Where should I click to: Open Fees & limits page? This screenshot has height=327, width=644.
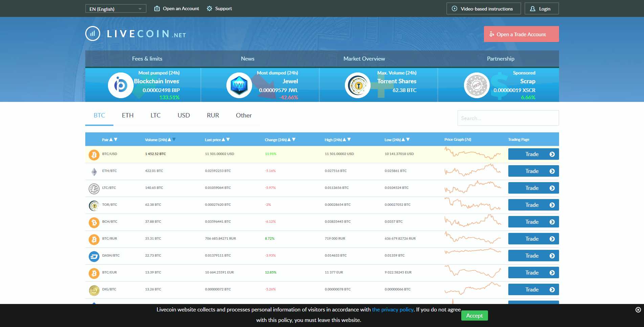(x=147, y=59)
